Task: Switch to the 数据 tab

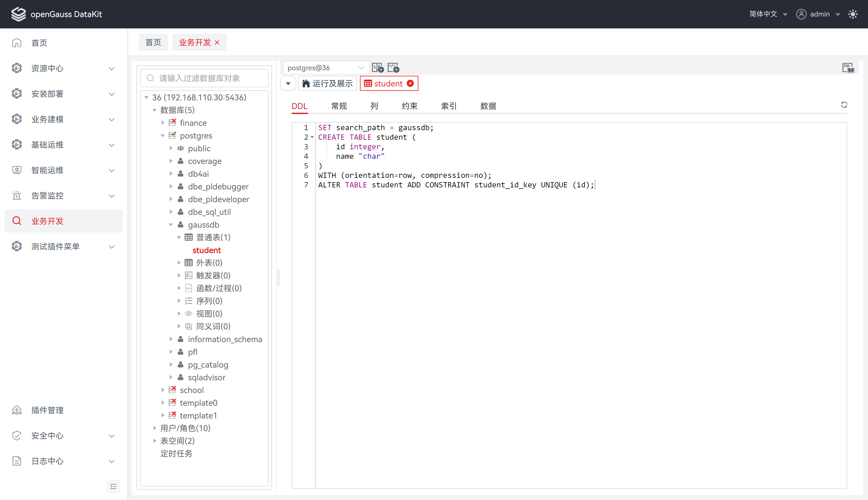Action: coord(488,106)
